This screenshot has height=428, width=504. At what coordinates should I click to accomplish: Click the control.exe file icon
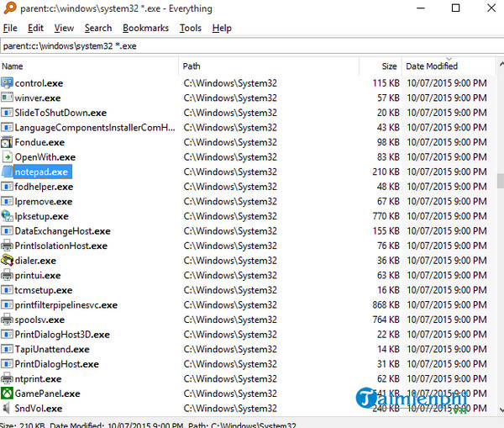(8, 83)
